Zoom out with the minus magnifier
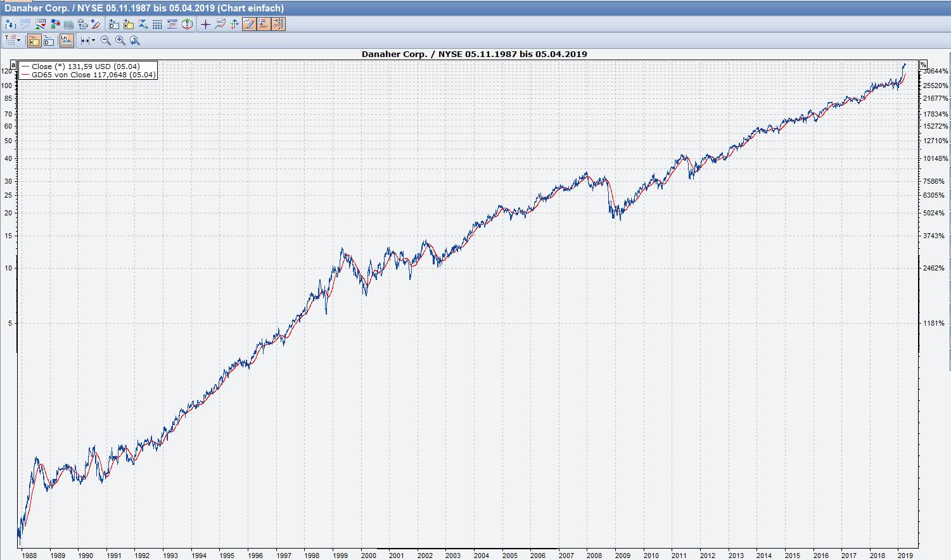The image size is (951, 560). click(x=106, y=41)
